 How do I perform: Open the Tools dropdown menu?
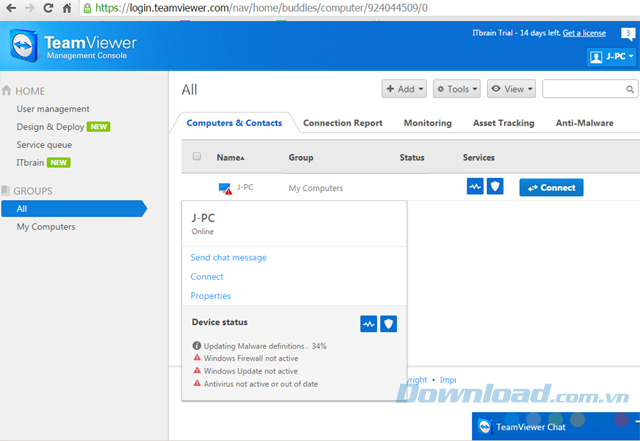457,89
